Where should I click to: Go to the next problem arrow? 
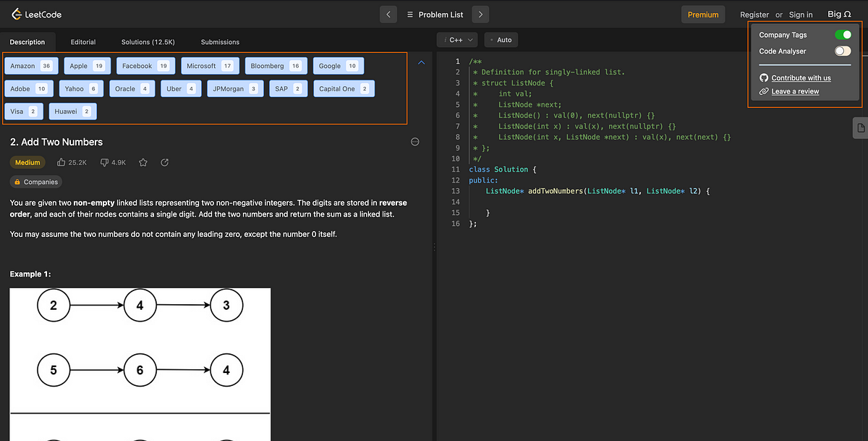click(481, 14)
